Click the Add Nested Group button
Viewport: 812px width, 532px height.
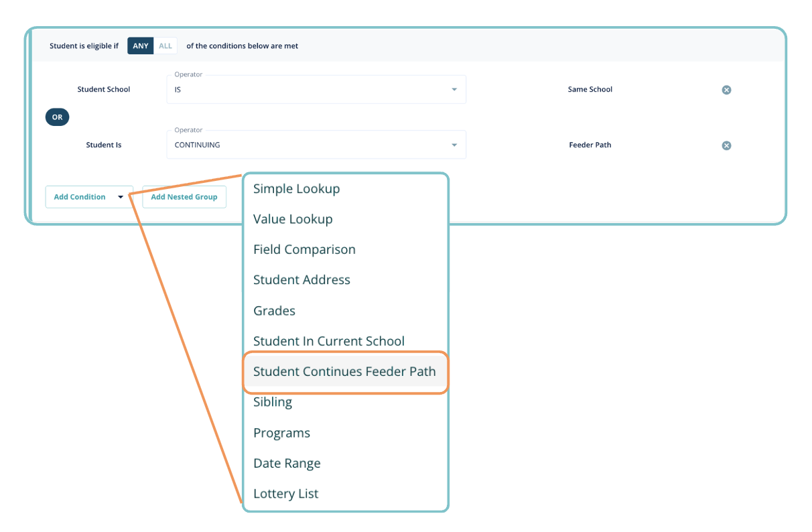click(x=184, y=197)
